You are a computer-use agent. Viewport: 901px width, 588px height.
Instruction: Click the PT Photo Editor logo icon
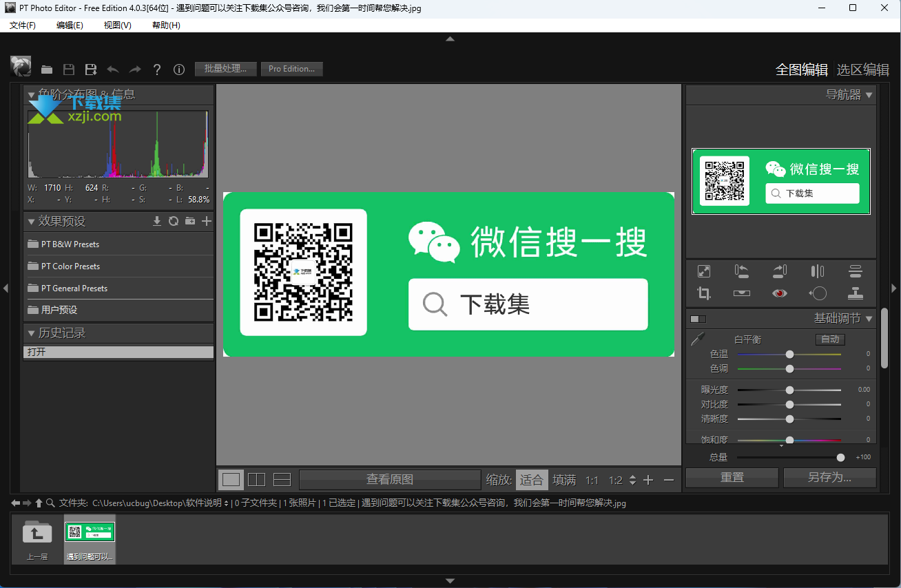click(x=21, y=66)
